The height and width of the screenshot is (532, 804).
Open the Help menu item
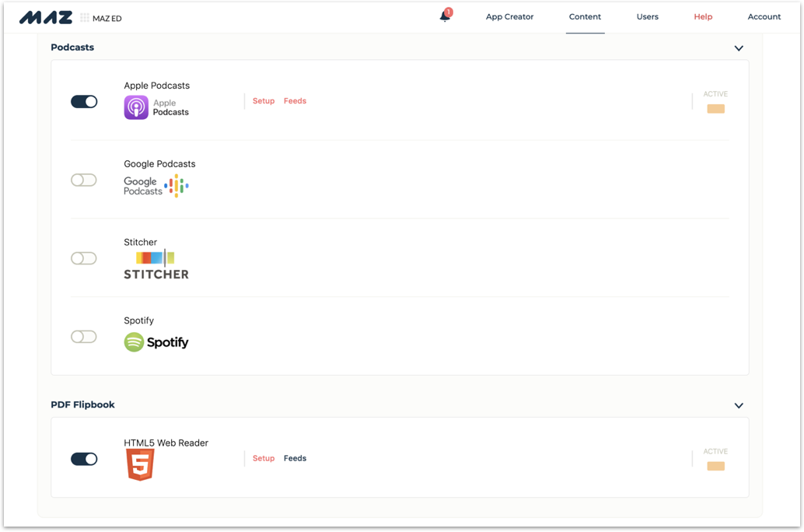[x=703, y=16]
